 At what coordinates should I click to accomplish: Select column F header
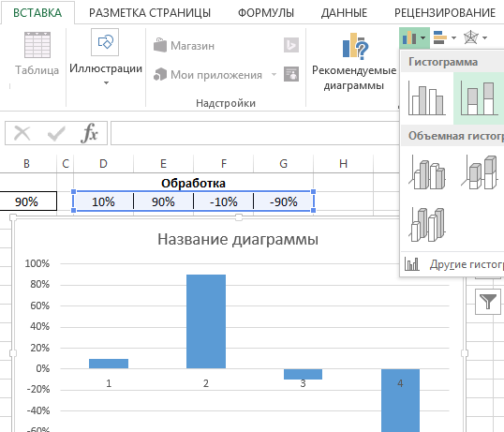tap(223, 164)
